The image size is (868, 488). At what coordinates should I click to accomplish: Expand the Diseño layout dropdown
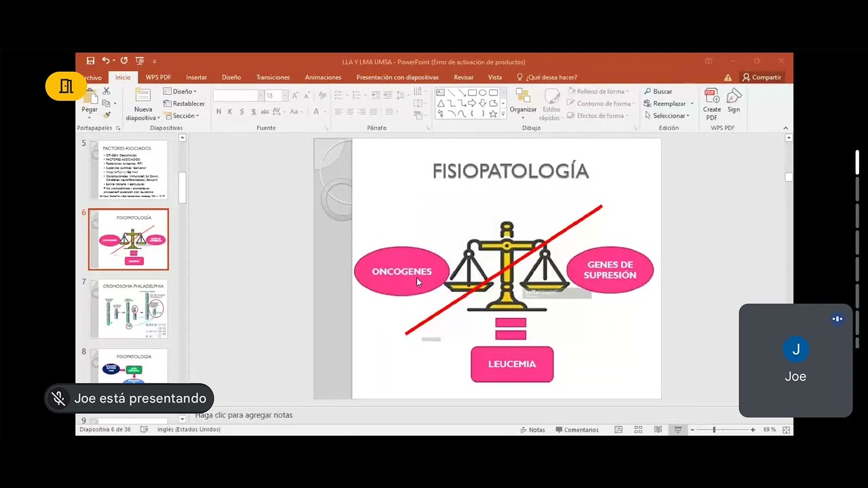[180, 91]
